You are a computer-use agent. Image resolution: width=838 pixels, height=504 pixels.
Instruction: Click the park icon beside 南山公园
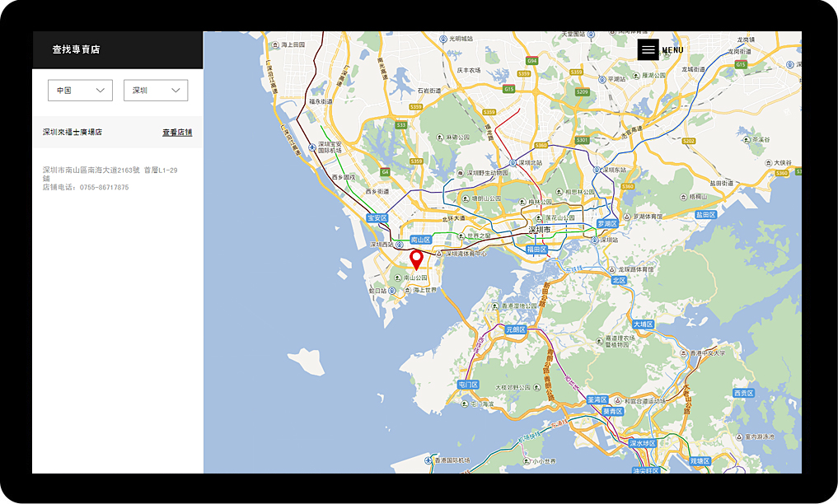pyautogui.click(x=398, y=278)
